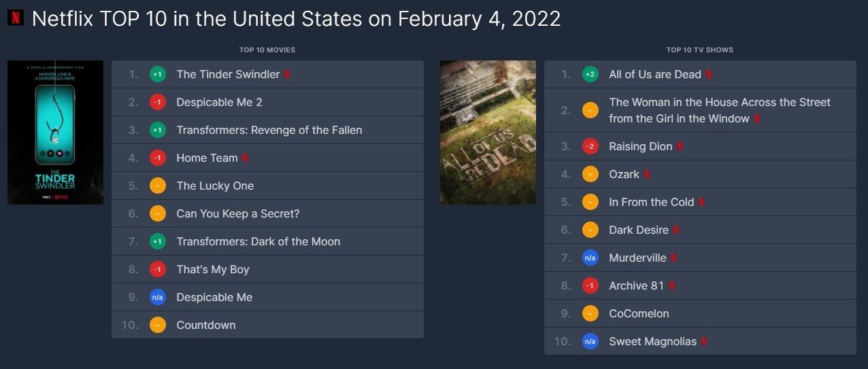The width and height of the screenshot is (868, 369).
Task: Select Transformers: Revenge of the Fallen title
Action: point(269,130)
